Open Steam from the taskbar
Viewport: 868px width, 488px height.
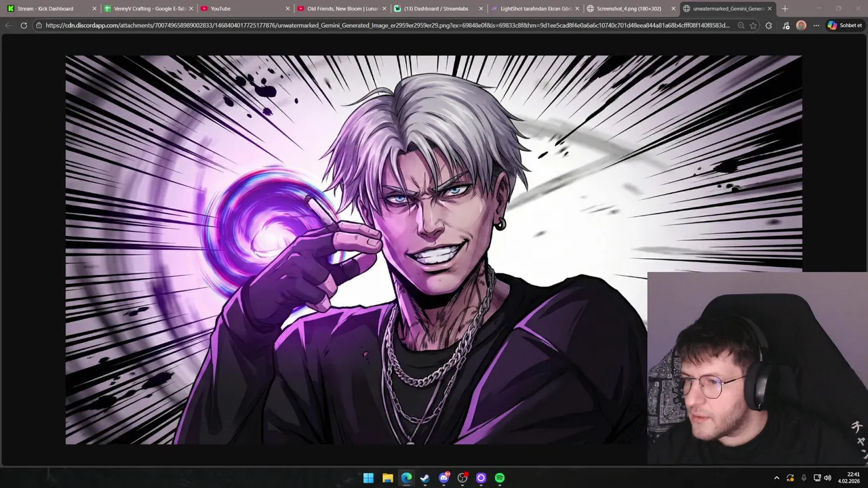click(425, 478)
